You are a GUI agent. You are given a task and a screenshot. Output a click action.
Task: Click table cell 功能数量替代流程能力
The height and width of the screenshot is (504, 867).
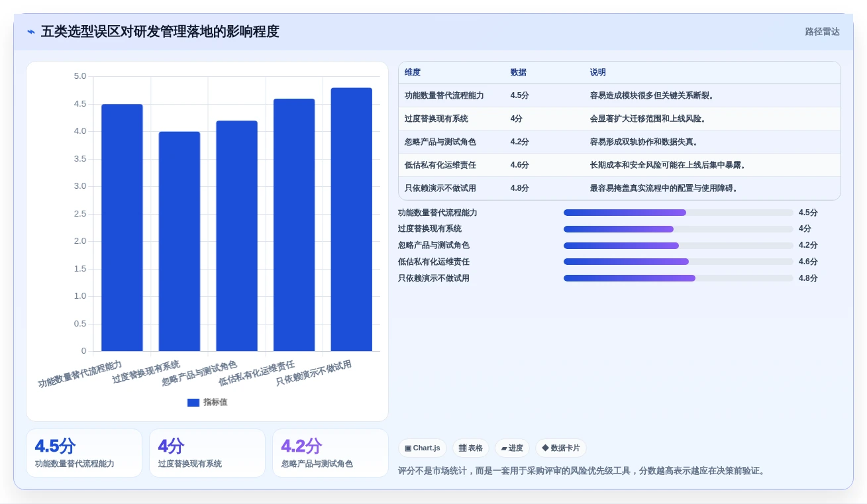click(x=444, y=95)
